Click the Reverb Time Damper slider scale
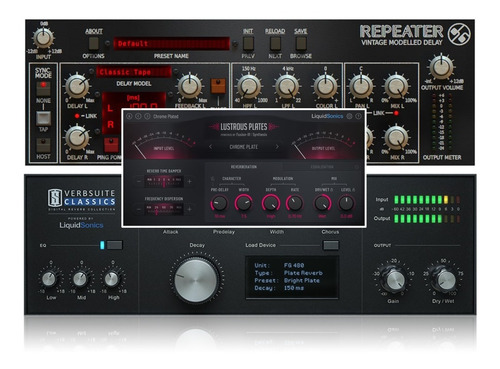The image size is (500, 369). tap(164, 182)
